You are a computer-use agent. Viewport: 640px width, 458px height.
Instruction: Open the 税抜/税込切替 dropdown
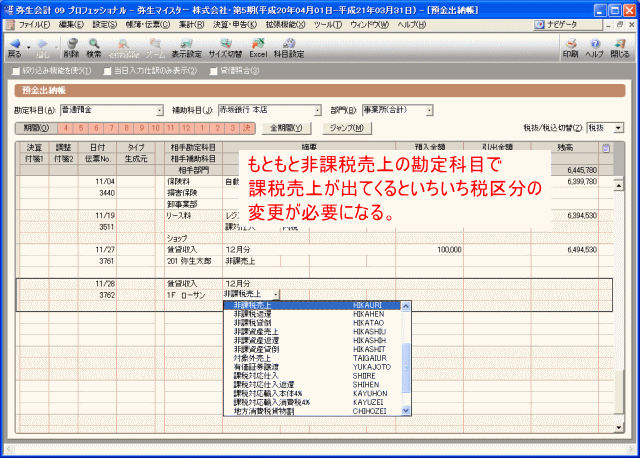pos(618,128)
